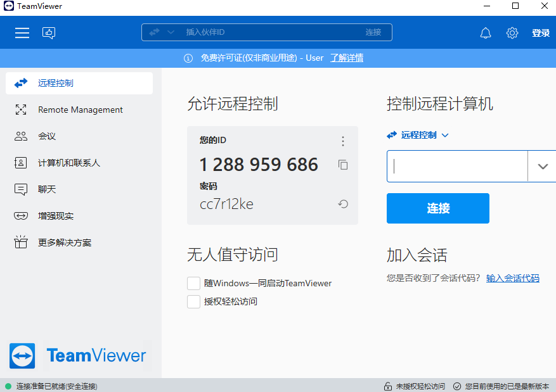Select 增强现实 in the sidebar

tap(57, 215)
